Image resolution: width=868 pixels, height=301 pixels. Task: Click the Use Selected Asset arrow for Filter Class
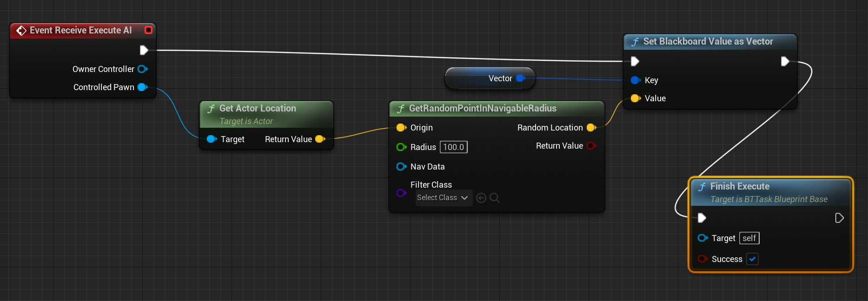(481, 198)
